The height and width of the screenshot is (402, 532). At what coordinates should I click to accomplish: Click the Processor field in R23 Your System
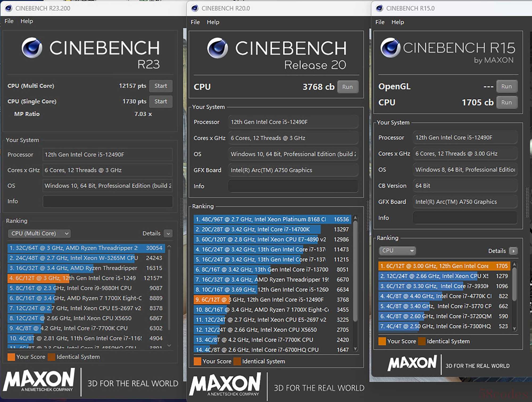[107, 155]
